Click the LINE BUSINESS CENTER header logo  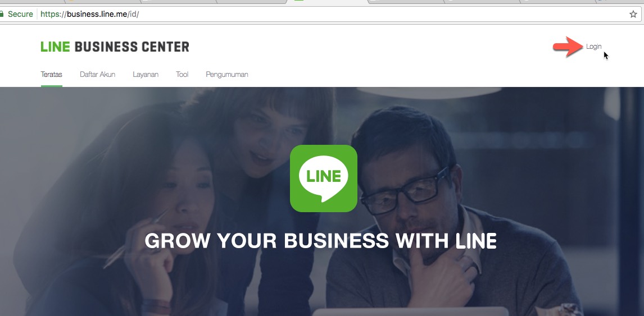coord(115,47)
